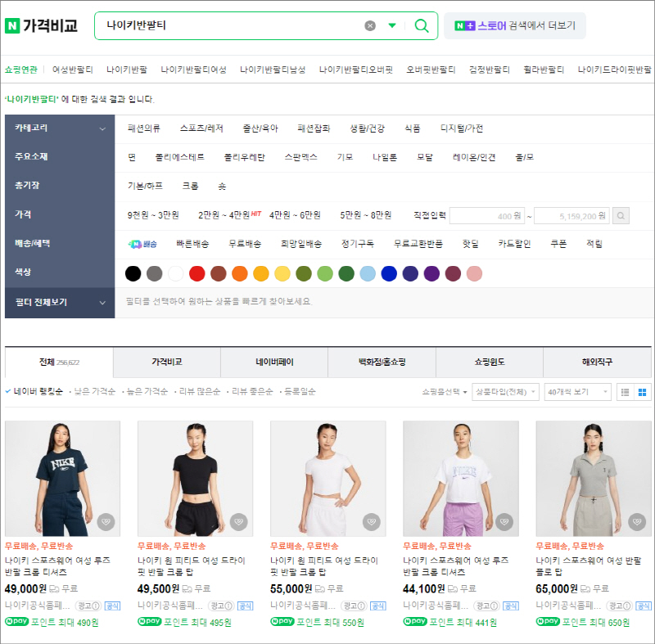Screen dimensions: 655x644
Task: Select the 카드할인 benefit filter
Action: tap(514, 244)
